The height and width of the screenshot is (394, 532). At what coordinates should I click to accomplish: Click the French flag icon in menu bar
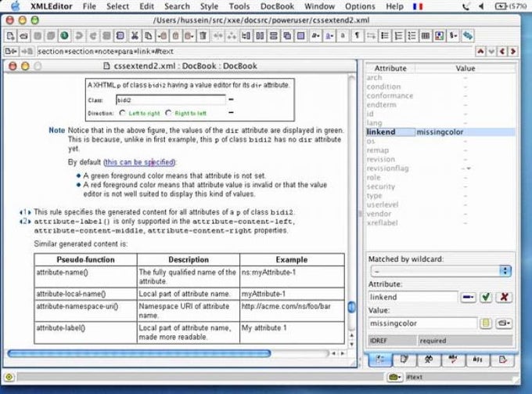pyautogui.click(x=418, y=6)
